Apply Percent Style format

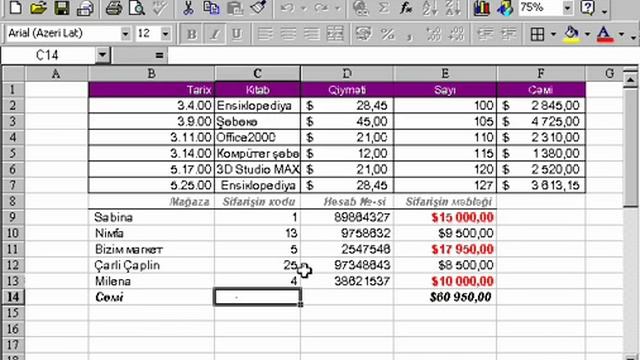(387, 34)
